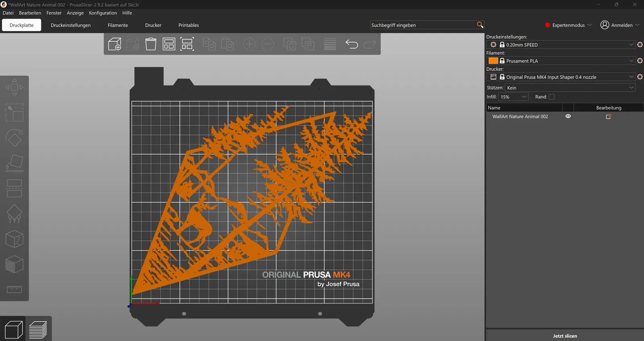
Task: Redo the last undone action
Action: coord(370,44)
